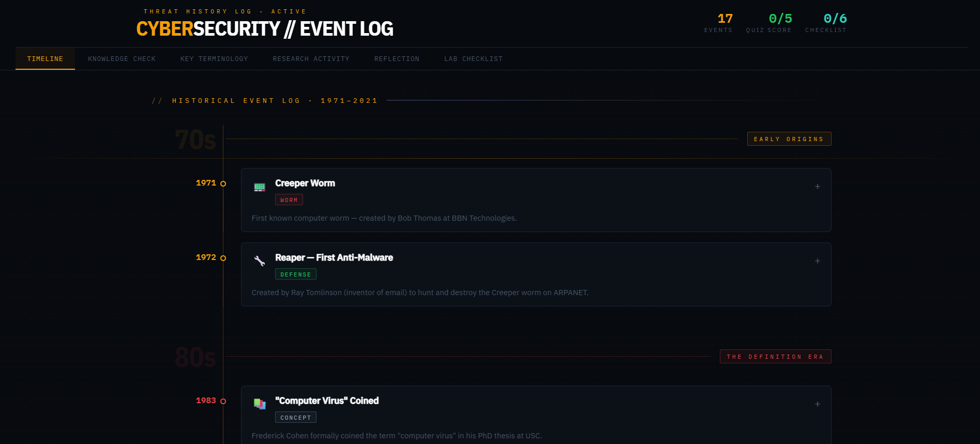
Task: Expand the Reaper — First Anti-Malware entry
Action: pyautogui.click(x=818, y=261)
